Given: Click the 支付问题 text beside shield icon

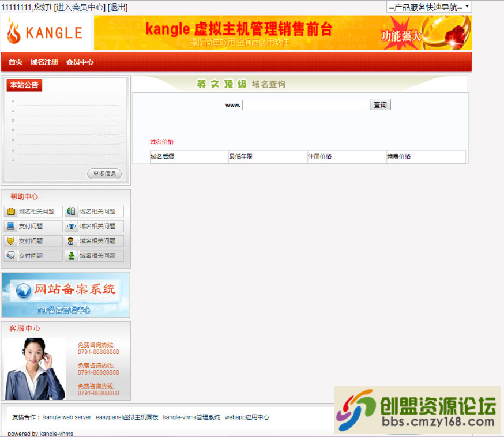Looking at the screenshot, I should (31, 241).
